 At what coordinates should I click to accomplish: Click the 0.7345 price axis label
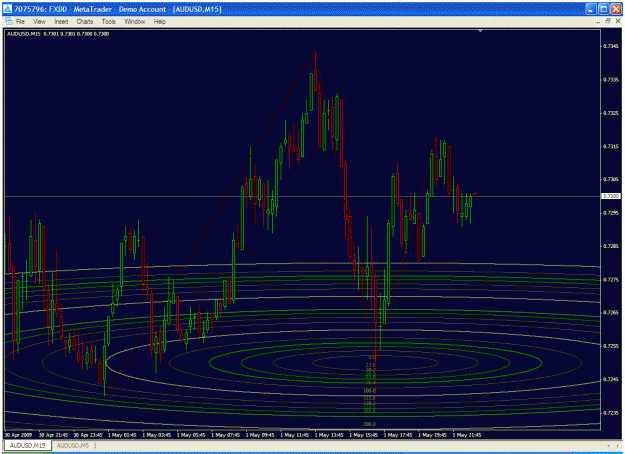pyautogui.click(x=611, y=46)
